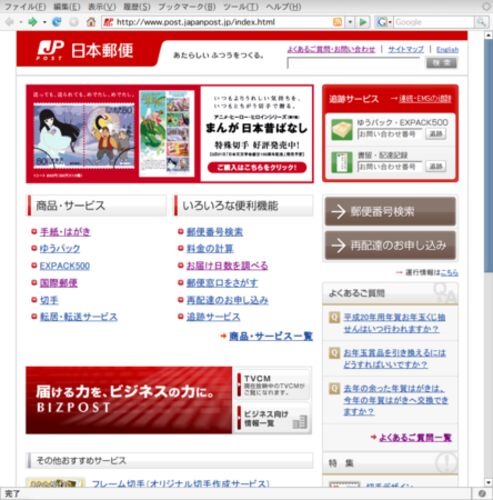This screenshot has height=500, width=493.
Task: Open the address bar URL history dropdown
Action: coord(350,22)
